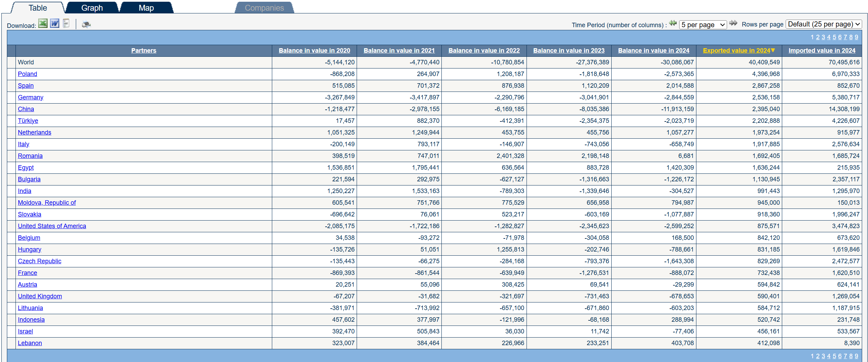The width and height of the screenshot is (868, 362).
Task: Open the Moldova, Republic of link
Action: [x=47, y=203]
